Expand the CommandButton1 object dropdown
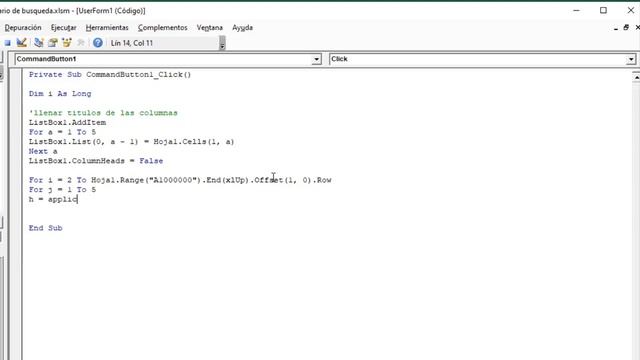The height and width of the screenshot is (360, 640). tap(316, 60)
